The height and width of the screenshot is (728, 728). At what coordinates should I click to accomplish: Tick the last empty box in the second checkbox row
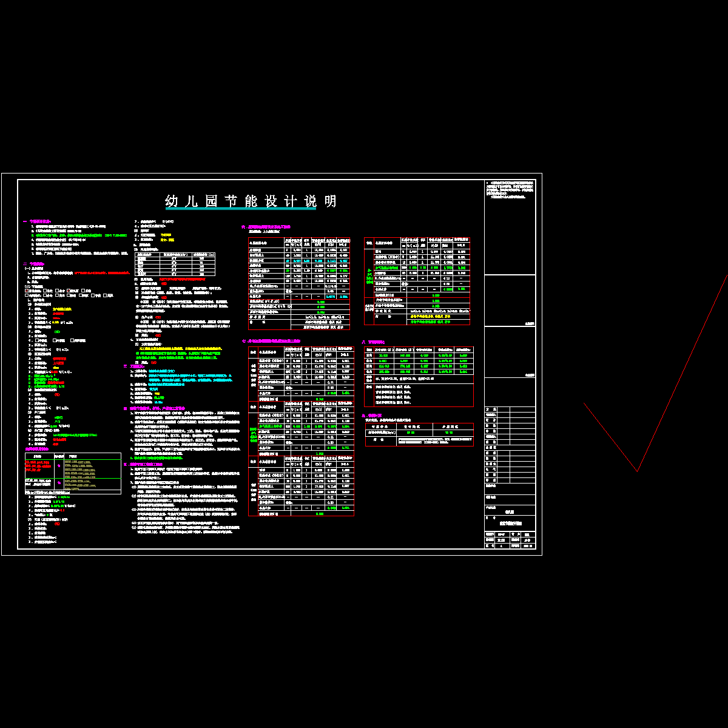104,295
